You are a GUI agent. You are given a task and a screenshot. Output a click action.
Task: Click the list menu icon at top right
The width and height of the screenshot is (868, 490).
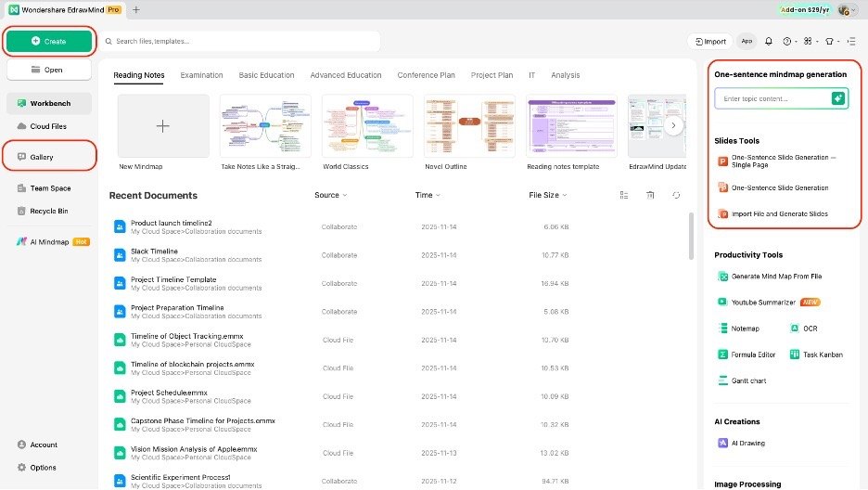click(x=851, y=41)
